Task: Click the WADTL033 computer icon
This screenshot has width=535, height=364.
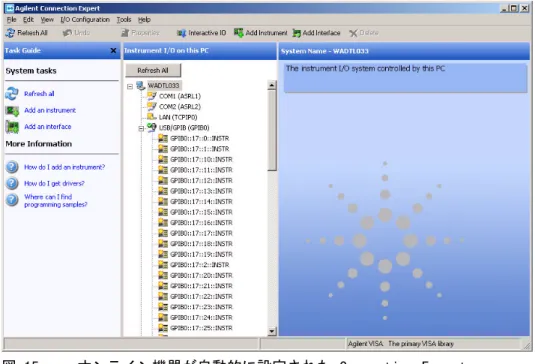Action: point(141,85)
